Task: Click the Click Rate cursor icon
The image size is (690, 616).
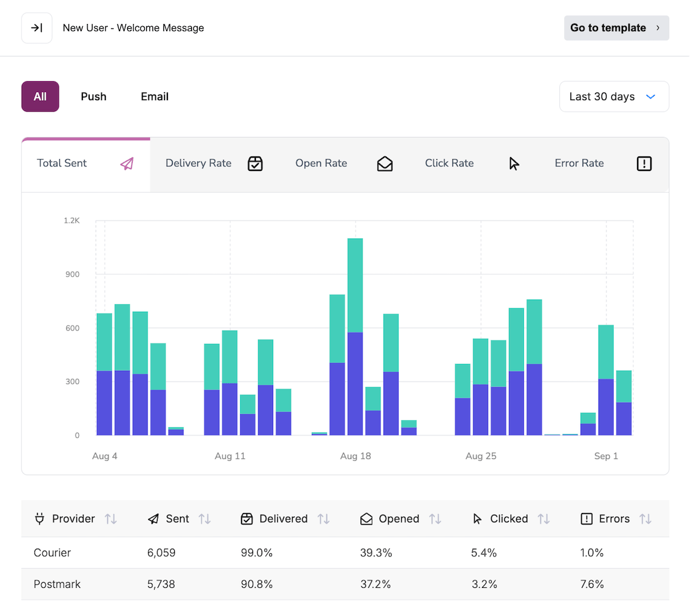Action: pyautogui.click(x=513, y=164)
